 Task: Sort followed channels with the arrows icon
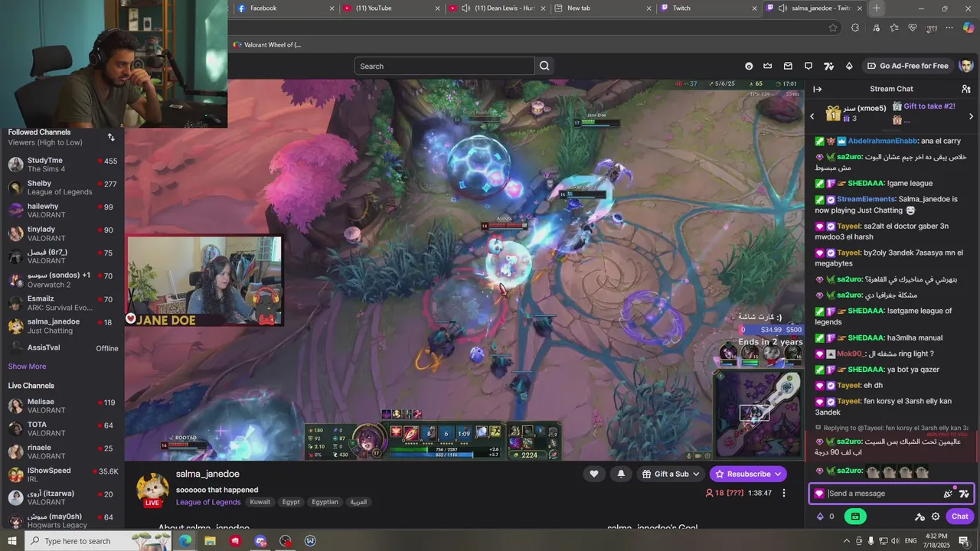click(111, 137)
